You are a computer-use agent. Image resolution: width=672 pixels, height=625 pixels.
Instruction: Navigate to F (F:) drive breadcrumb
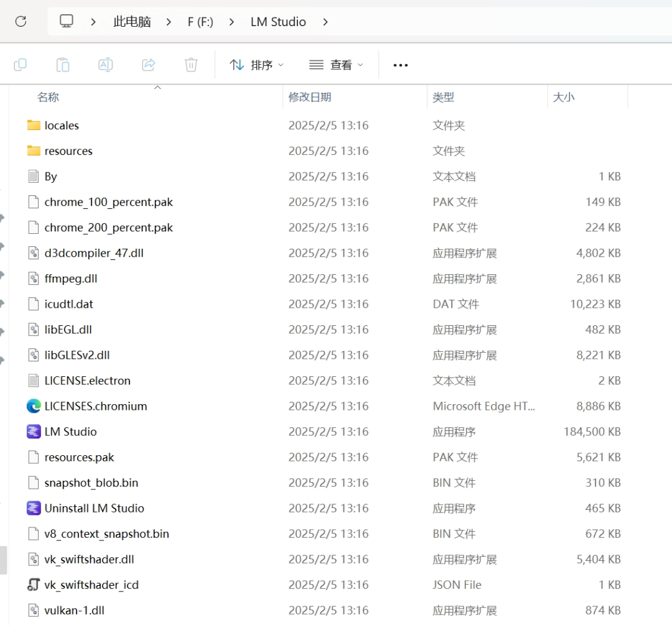tap(200, 22)
